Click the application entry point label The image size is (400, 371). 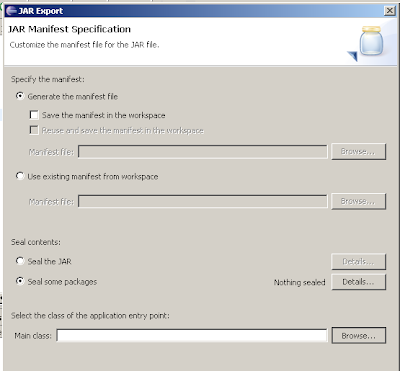90,316
